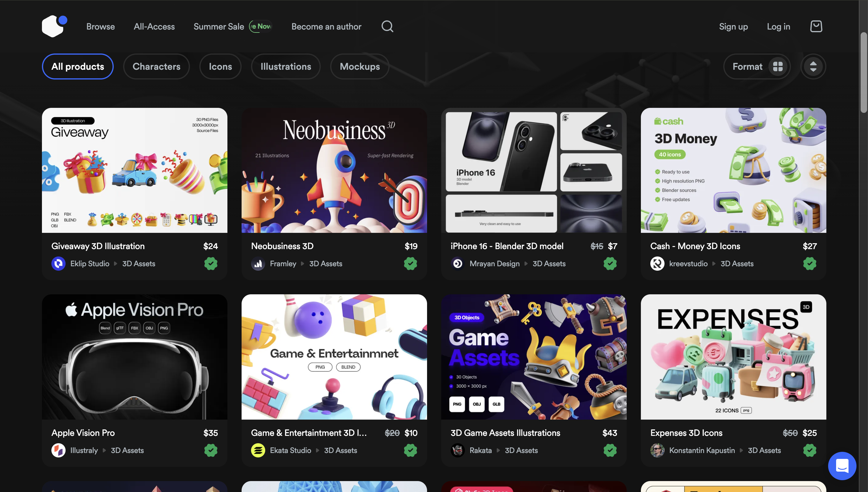
Task: Click the Format grid icon
Action: point(778,66)
